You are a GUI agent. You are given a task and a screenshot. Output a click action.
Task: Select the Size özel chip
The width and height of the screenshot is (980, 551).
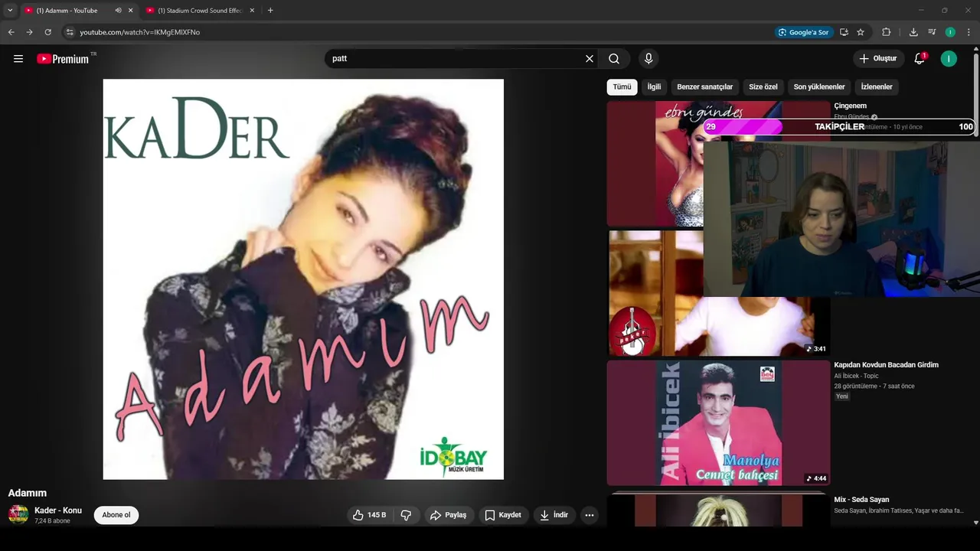coord(763,87)
